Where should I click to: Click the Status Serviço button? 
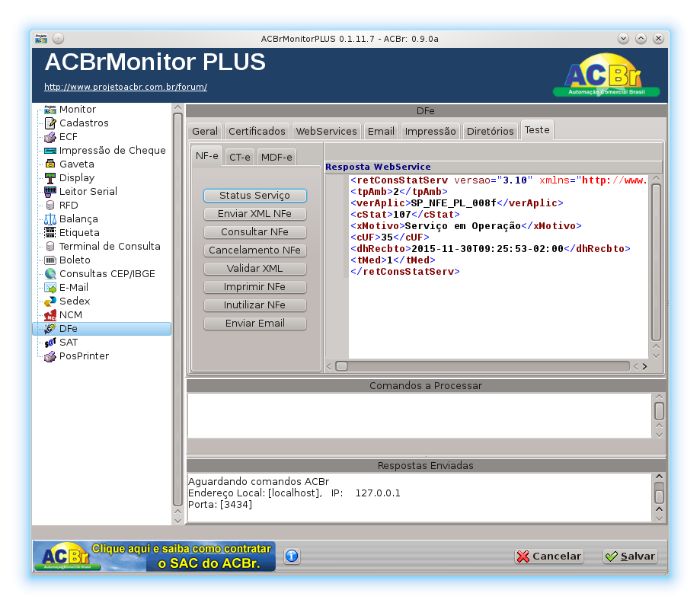[x=255, y=196]
